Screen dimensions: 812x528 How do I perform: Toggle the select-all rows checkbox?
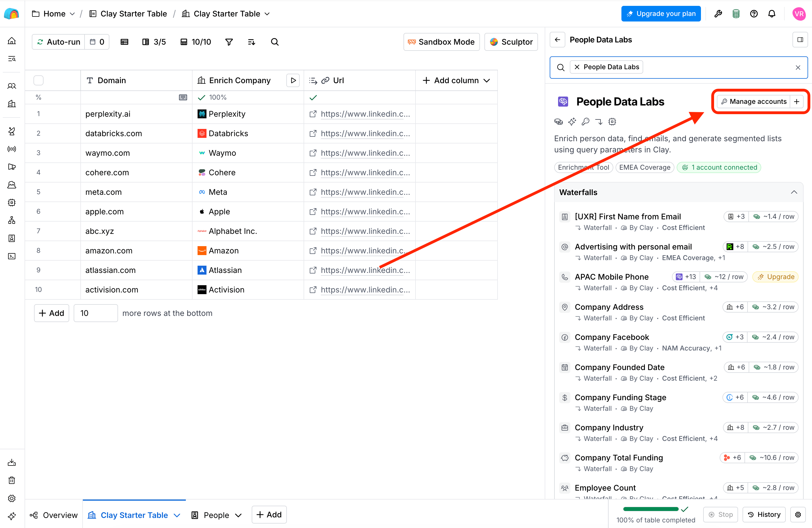pos(39,81)
